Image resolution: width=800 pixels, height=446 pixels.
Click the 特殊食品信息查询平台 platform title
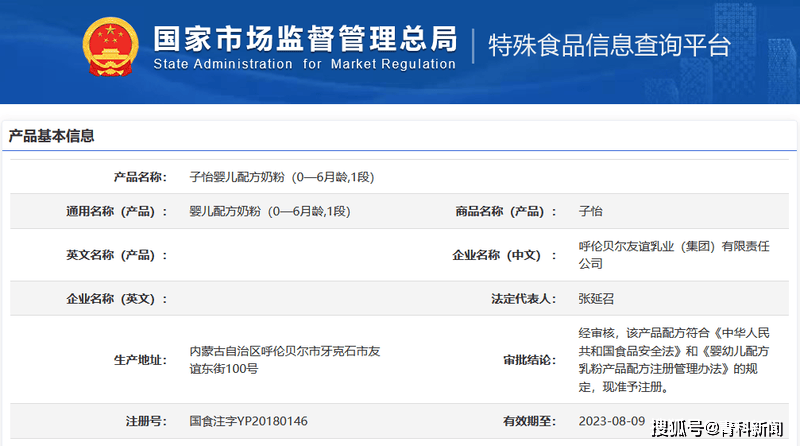click(x=608, y=45)
